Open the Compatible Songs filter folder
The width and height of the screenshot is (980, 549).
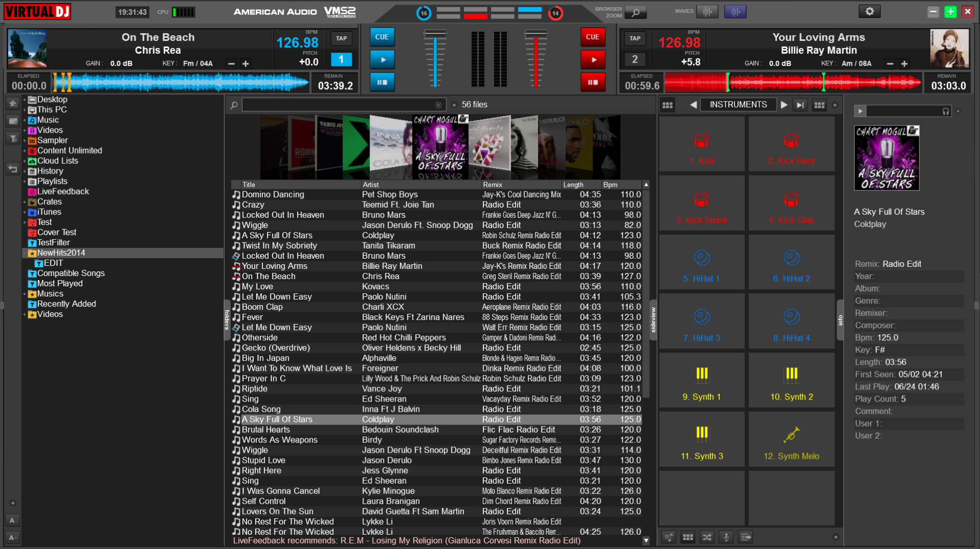[66, 273]
